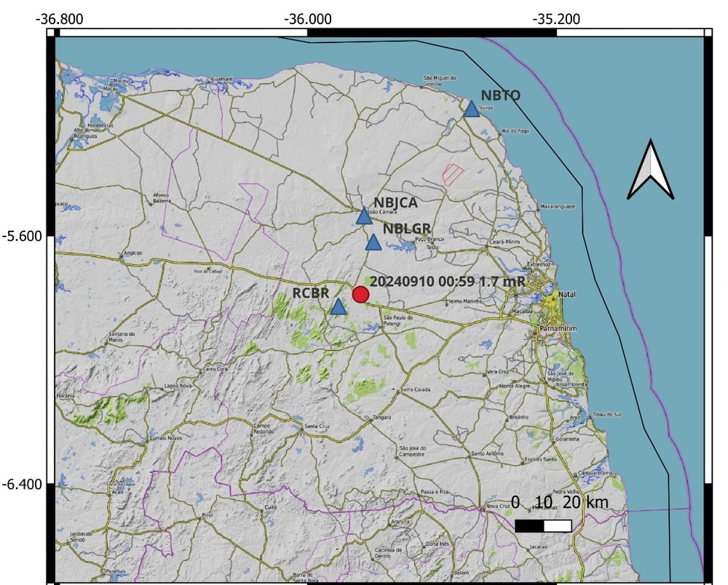Click the -35.200 longitude axis label
Viewport: 728px width, 585px height.
point(556,19)
